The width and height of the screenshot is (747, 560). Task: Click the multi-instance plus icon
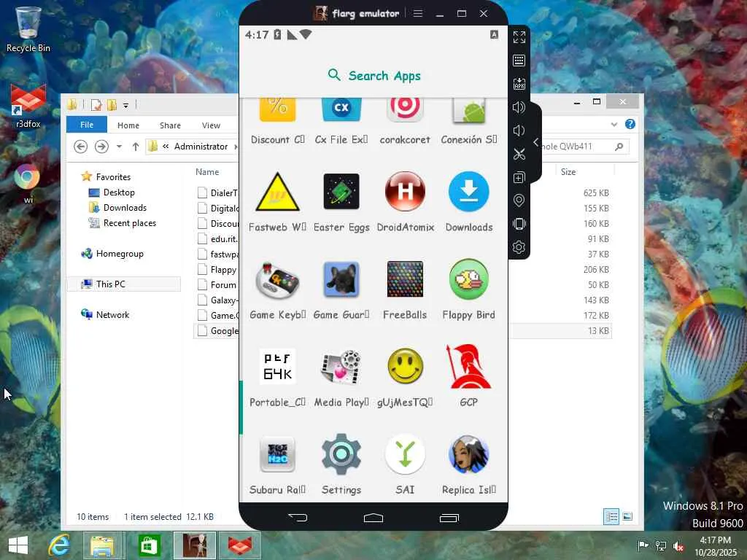click(519, 177)
